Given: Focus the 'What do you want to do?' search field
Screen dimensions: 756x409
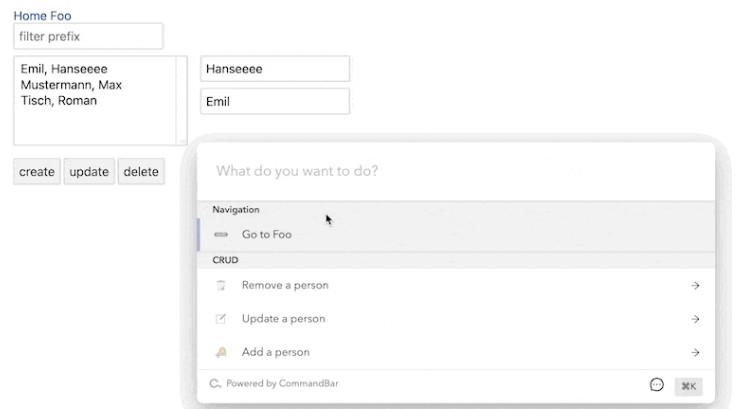Looking at the screenshot, I should click(455, 171).
